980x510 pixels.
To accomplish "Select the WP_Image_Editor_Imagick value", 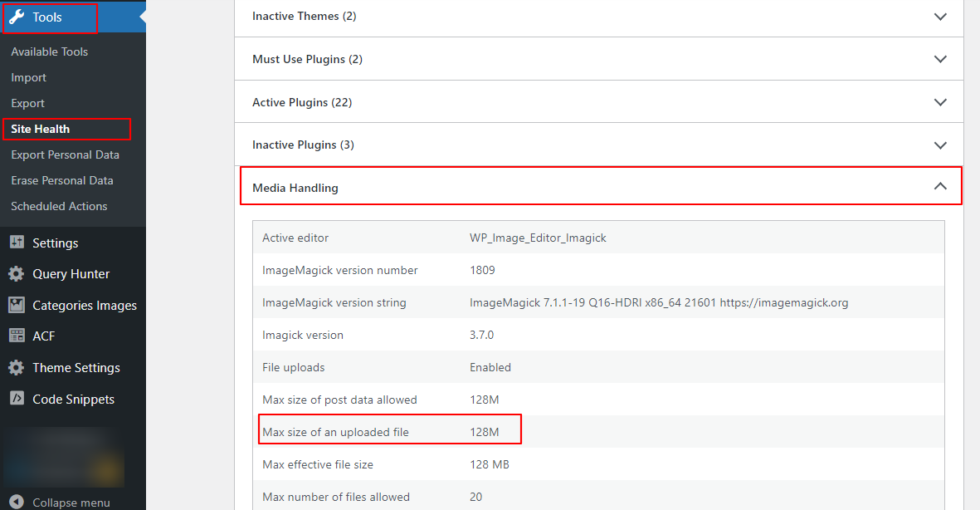I will pyautogui.click(x=538, y=238).
